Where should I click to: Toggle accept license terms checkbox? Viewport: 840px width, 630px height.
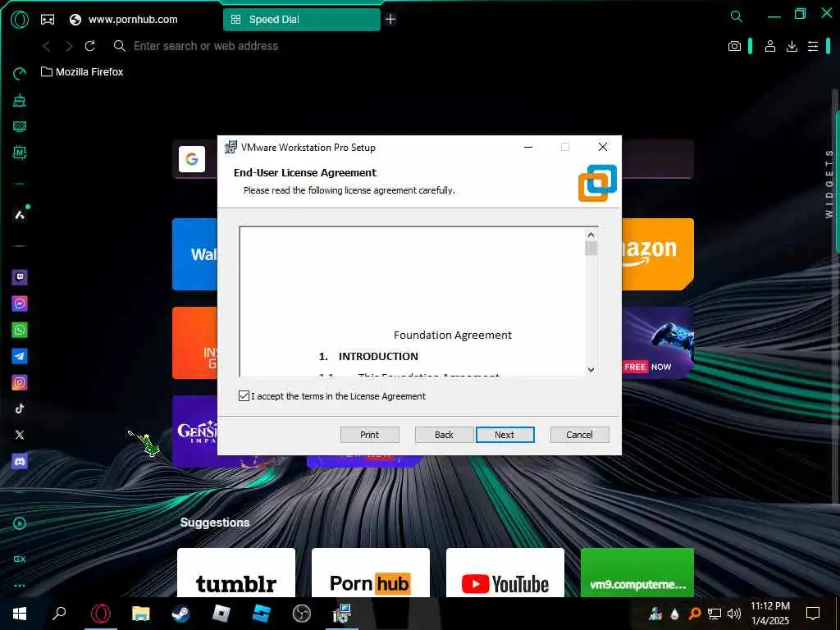pos(244,396)
